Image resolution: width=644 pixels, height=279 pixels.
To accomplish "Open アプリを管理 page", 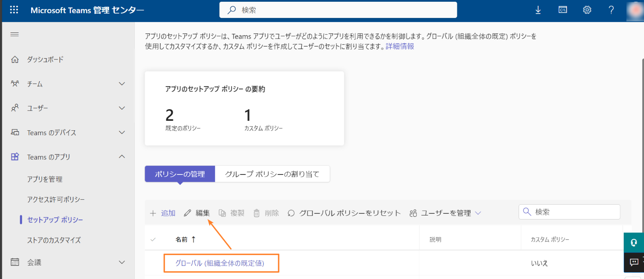I will click(45, 179).
